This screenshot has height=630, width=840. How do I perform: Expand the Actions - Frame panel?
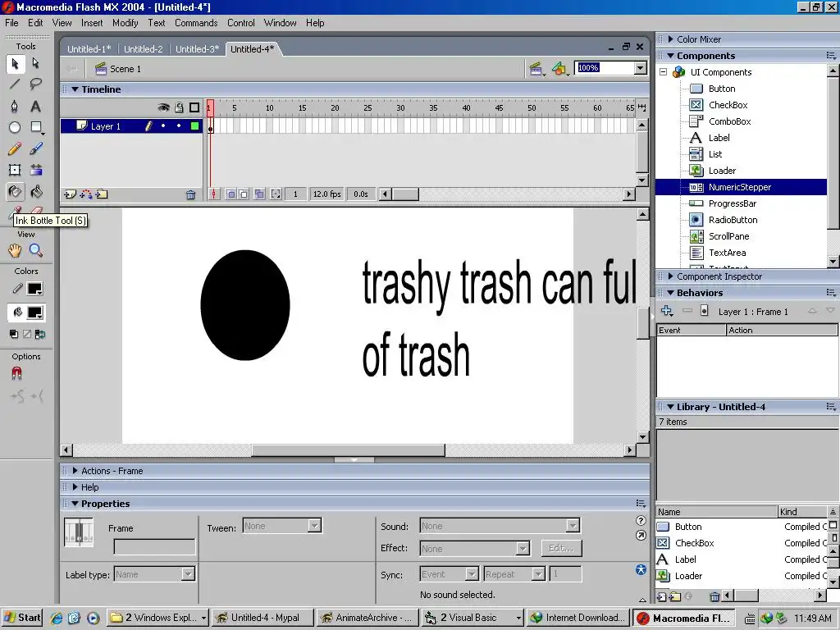tap(75, 471)
